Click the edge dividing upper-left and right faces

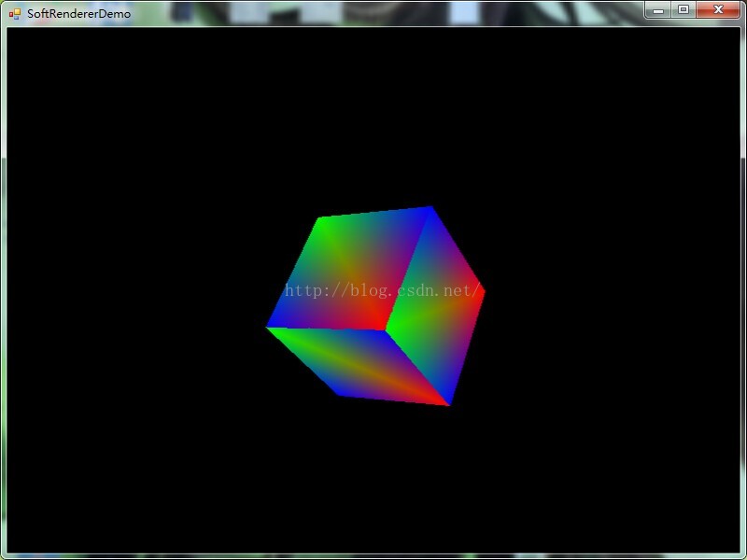point(408,268)
